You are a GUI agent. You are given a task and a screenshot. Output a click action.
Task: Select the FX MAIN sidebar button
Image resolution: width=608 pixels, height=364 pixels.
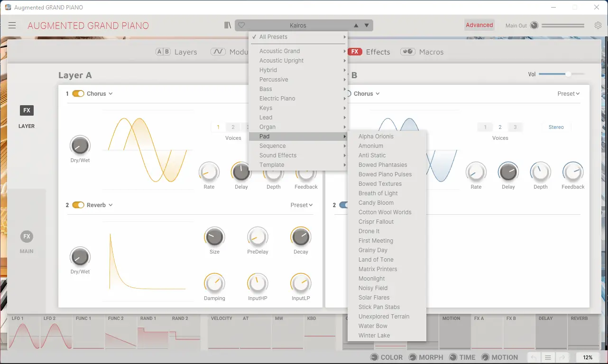pyautogui.click(x=27, y=242)
